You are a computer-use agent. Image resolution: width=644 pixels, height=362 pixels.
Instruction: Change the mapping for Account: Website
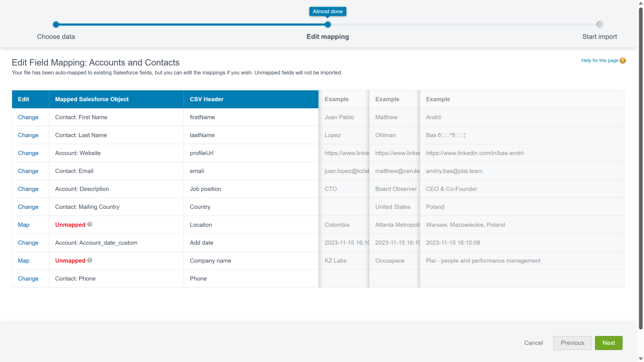[28, 153]
